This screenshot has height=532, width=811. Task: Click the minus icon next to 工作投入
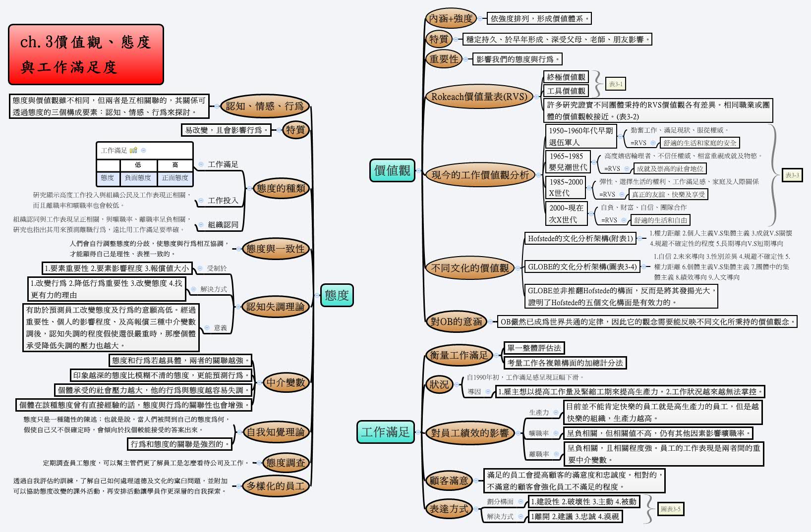pos(201,201)
